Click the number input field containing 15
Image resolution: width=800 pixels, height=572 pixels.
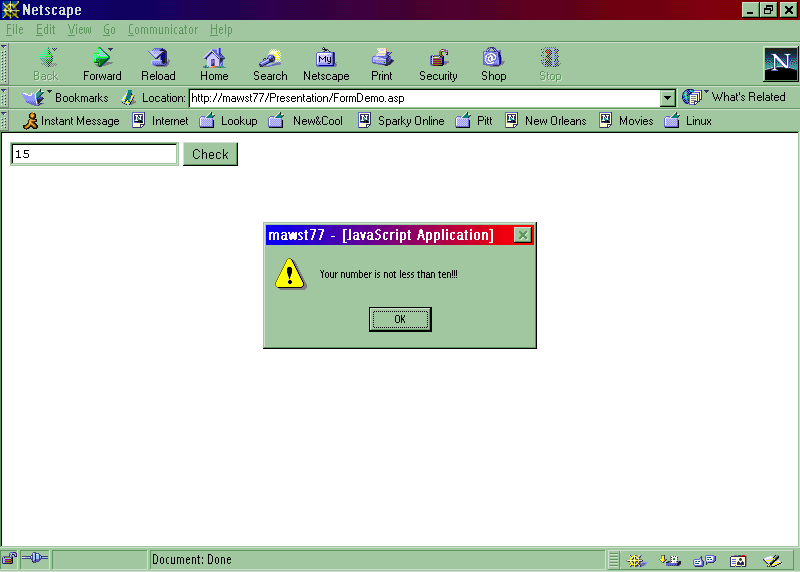coord(94,154)
